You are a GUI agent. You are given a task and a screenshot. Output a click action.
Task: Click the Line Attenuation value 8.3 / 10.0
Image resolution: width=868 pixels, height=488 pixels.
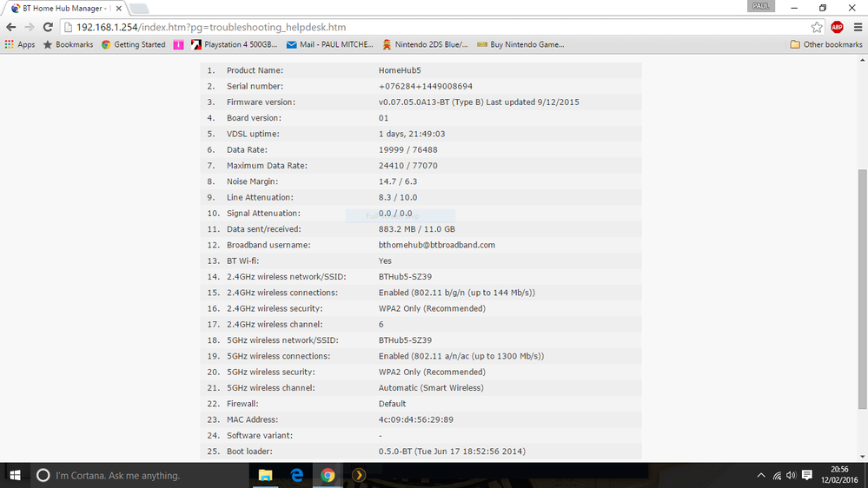click(x=398, y=197)
